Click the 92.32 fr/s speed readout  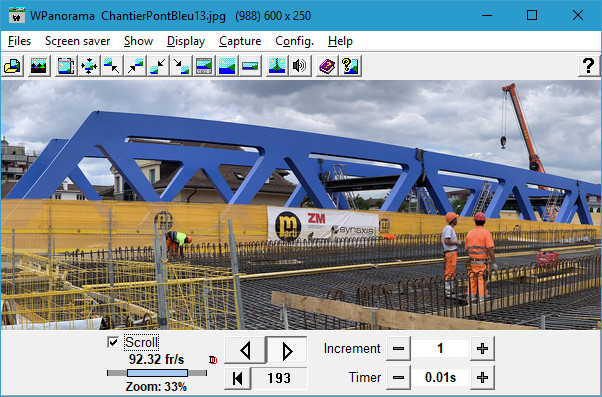156,359
